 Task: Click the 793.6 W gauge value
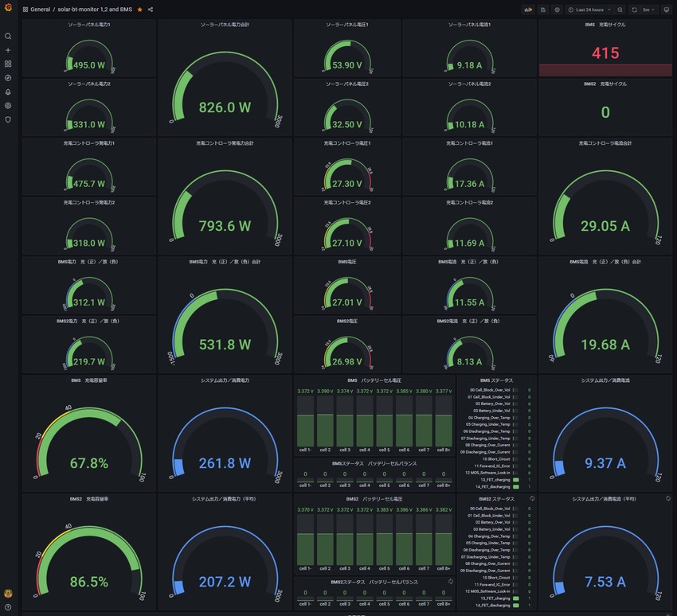click(225, 226)
